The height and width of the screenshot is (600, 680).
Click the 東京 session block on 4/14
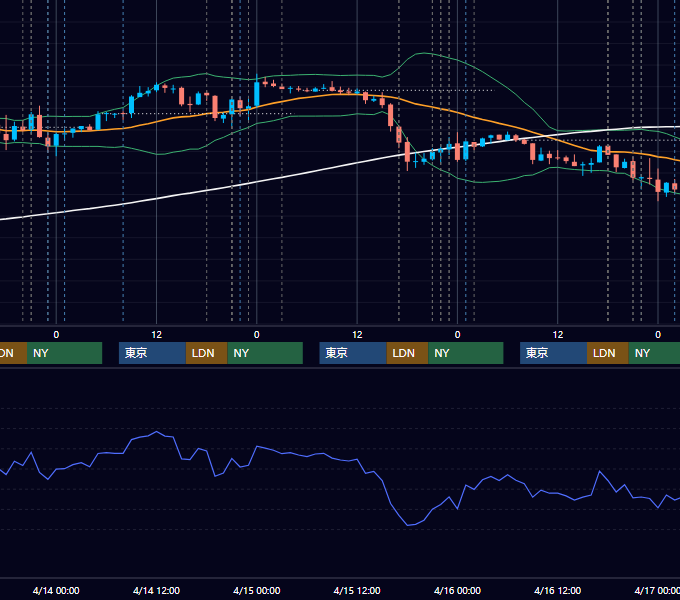coord(153,353)
